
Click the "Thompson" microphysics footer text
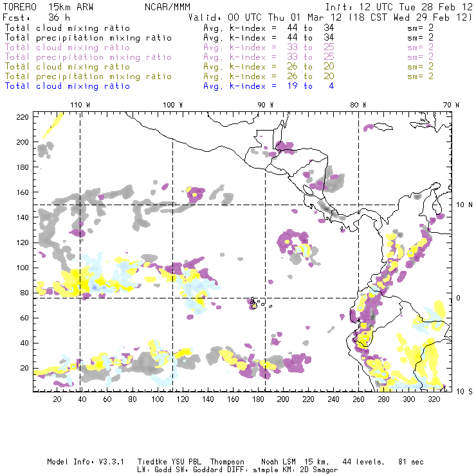click(227, 462)
